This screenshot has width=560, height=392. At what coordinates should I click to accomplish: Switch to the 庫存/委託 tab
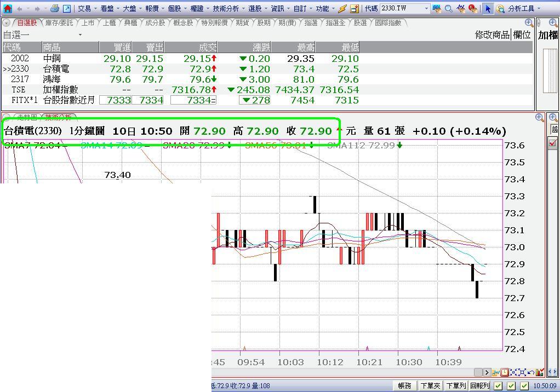pyautogui.click(x=59, y=23)
